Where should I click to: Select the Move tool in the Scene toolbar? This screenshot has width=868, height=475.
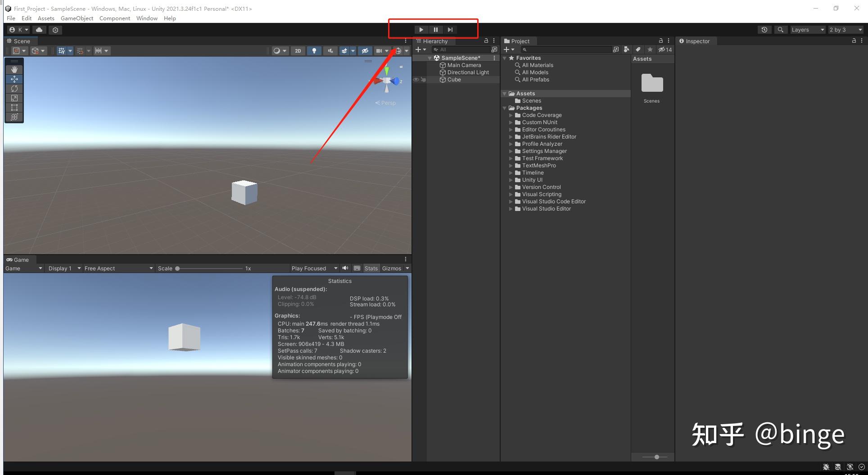pos(14,79)
